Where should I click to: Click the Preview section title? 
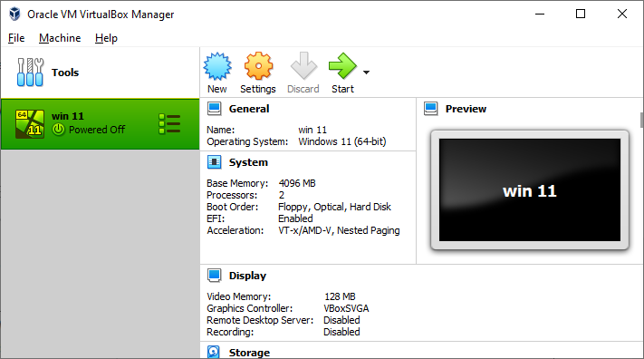pyautogui.click(x=466, y=109)
